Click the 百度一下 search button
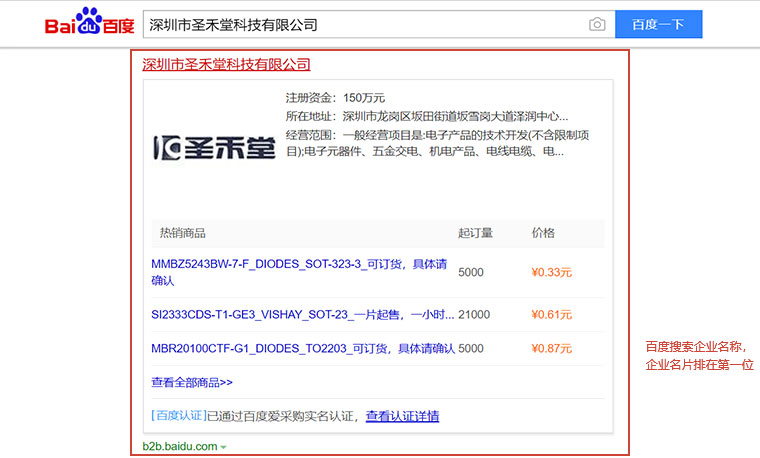This screenshot has height=458, width=760. 658,24
